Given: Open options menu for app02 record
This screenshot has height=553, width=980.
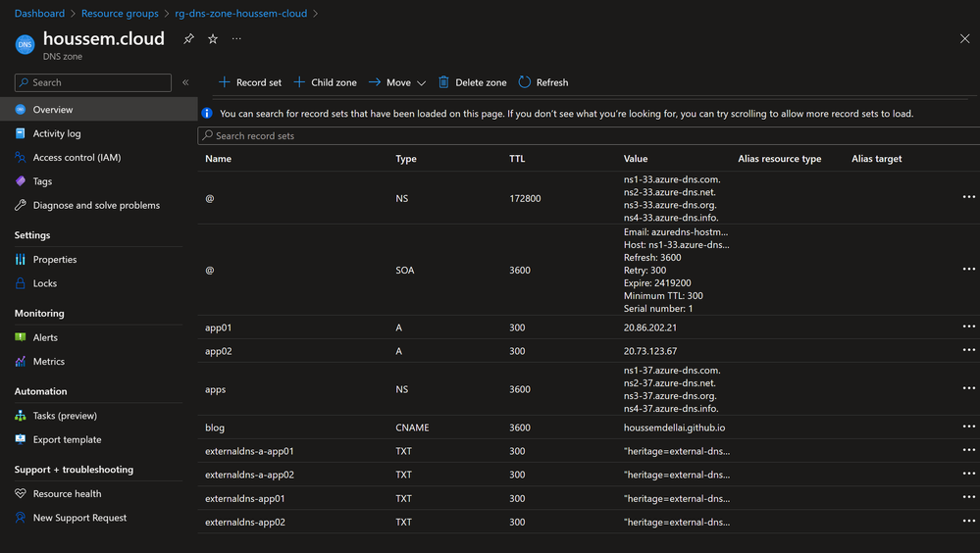Looking at the screenshot, I should coord(969,351).
